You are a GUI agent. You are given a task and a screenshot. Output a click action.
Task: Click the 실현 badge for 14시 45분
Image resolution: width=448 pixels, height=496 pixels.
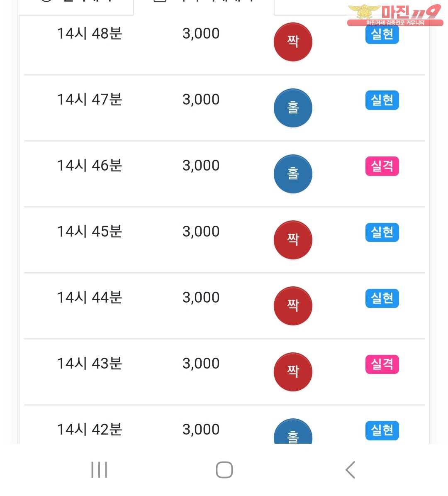pyautogui.click(x=382, y=232)
